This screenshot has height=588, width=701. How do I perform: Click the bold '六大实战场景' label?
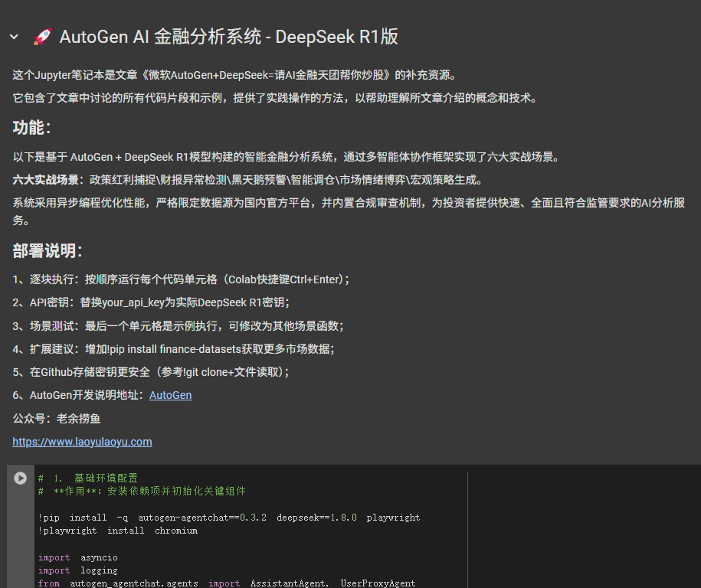pos(46,180)
